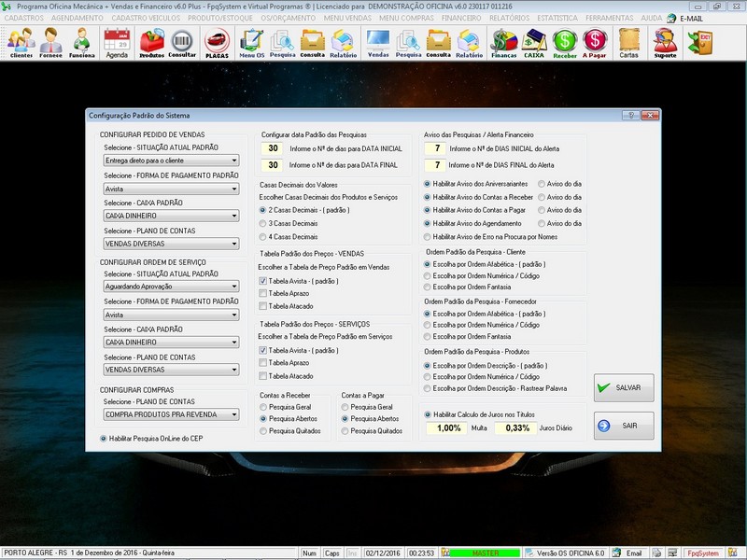Click the CAIXA cash register icon
Image resolution: width=747 pixels, height=560 pixels.
coord(534,43)
